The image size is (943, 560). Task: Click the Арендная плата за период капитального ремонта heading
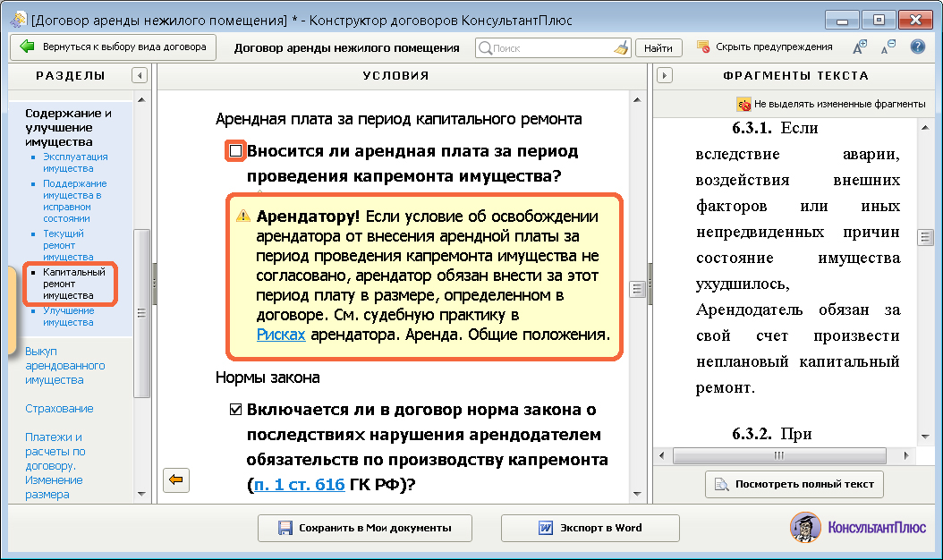(399, 119)
